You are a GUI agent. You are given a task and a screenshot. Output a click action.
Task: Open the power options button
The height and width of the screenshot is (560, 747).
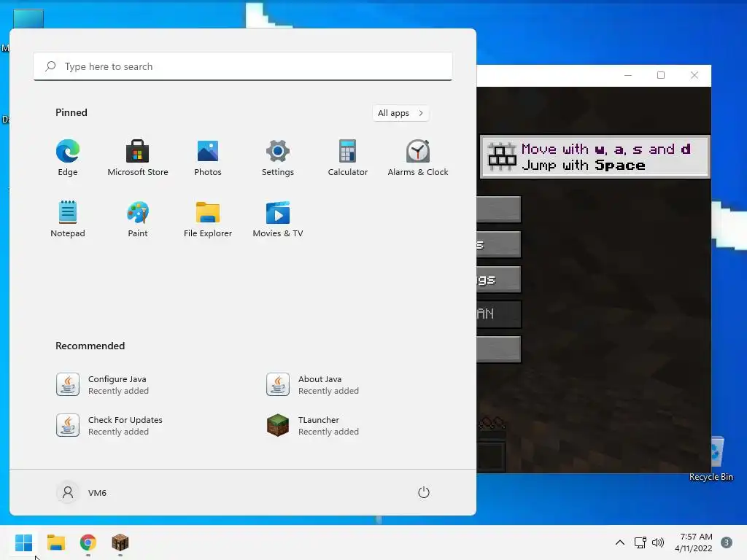click(424, 492)
